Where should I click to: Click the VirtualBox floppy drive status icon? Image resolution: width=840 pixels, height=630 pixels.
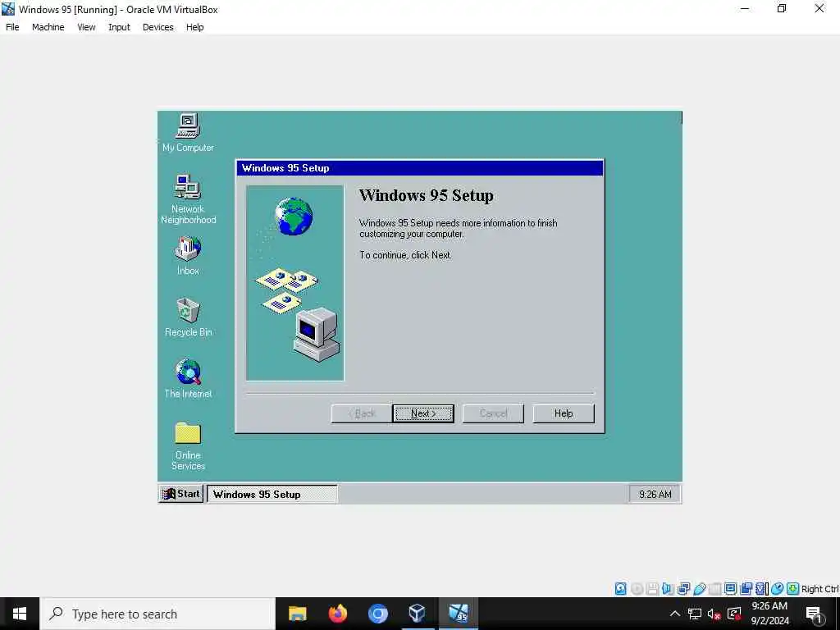pos(652,589)
